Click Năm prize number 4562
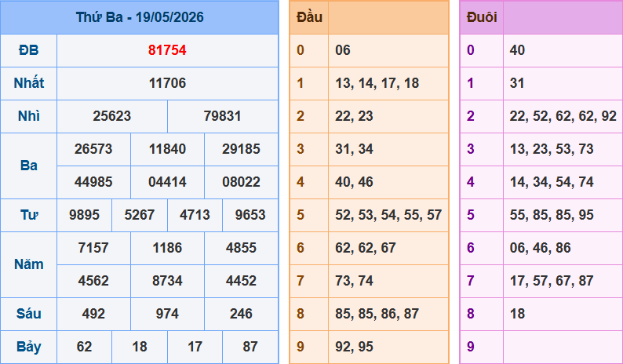 click(93, 281)
